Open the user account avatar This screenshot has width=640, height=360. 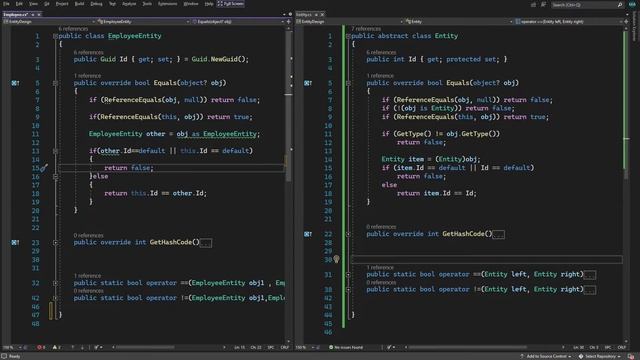pyautogui.click(x=632, y=4)
